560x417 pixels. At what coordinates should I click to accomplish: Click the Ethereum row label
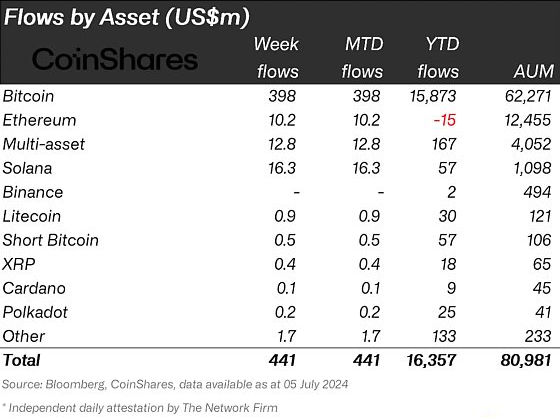(39, 120)
